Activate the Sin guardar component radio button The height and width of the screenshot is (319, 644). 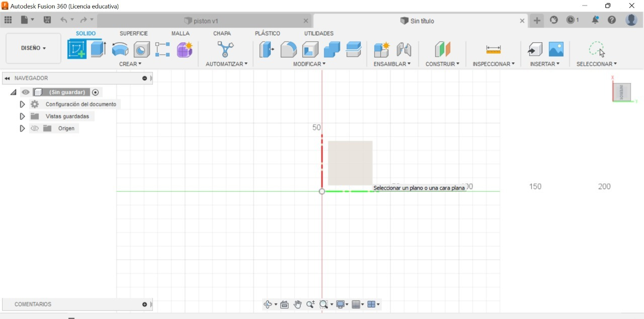click(x=96, y=92)
